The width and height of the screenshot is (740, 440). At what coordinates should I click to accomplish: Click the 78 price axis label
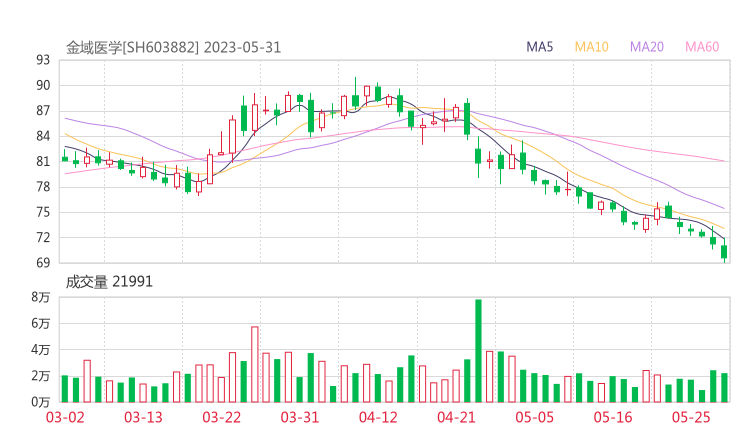coord(43,187)
